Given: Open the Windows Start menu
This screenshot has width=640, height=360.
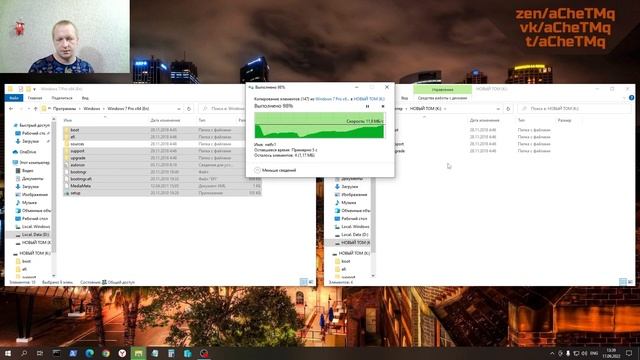Looking at the screenshot, I should pos(8,353).
